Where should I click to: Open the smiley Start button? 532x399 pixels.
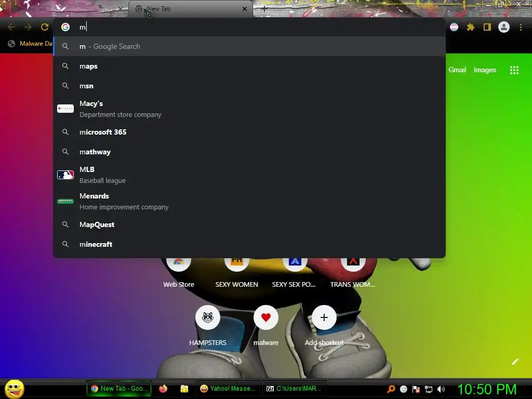tap(14, 389)
